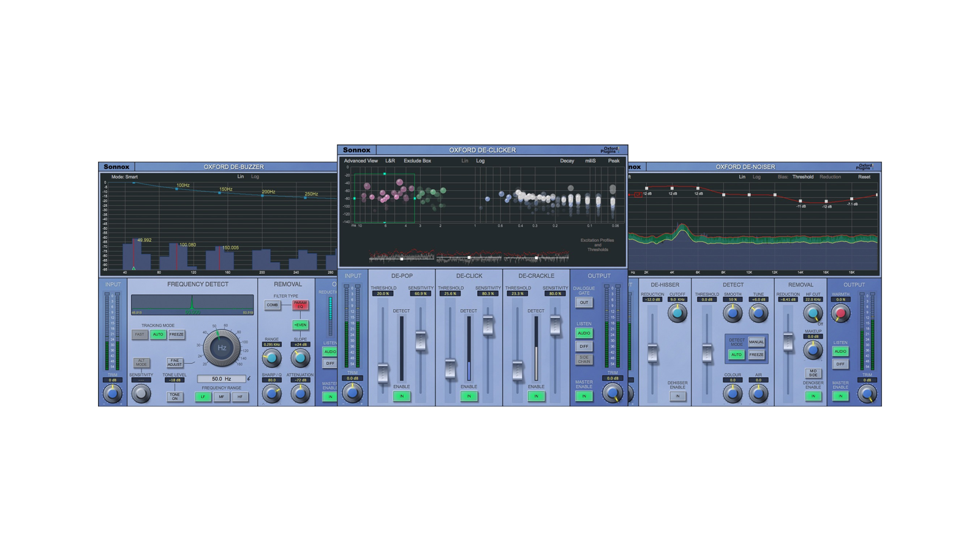
Task: Select AUTO tracking mode in De-Buzzer
Action: click(158, 335)
